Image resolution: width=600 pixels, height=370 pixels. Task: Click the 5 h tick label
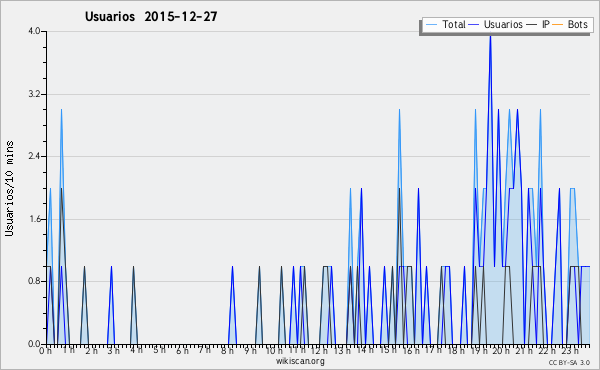(x=159, y=350)
